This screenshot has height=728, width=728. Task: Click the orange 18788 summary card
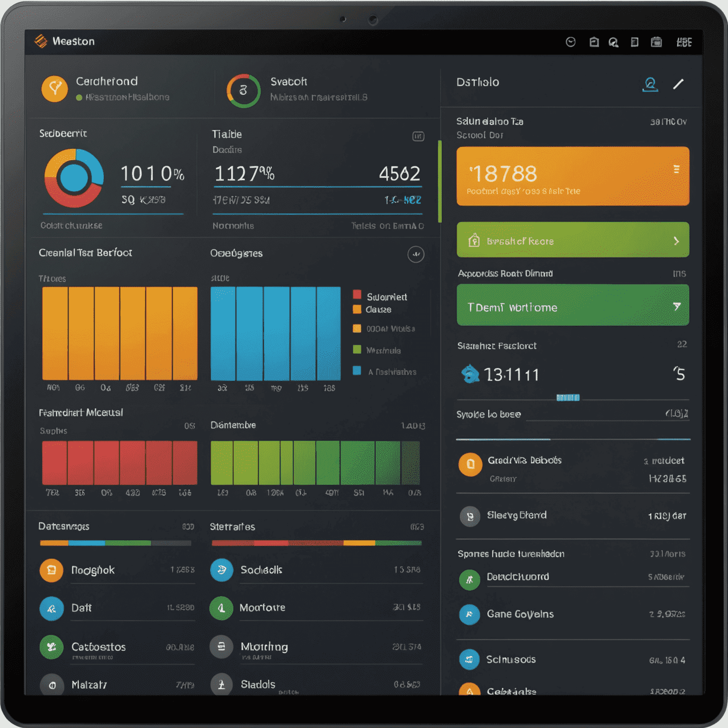[573, 176]
